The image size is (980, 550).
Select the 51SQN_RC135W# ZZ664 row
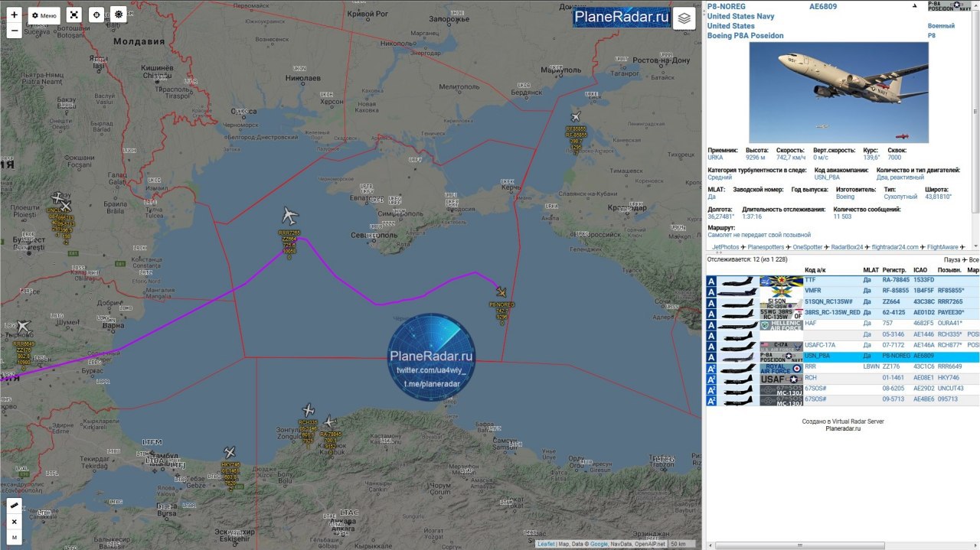point(842,302)
